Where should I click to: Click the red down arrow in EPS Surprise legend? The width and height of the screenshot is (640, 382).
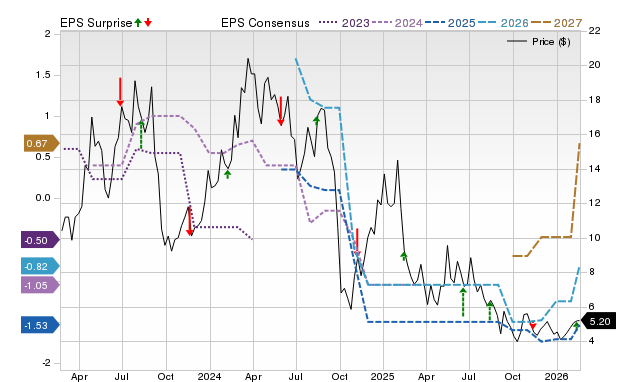(148, 23)
